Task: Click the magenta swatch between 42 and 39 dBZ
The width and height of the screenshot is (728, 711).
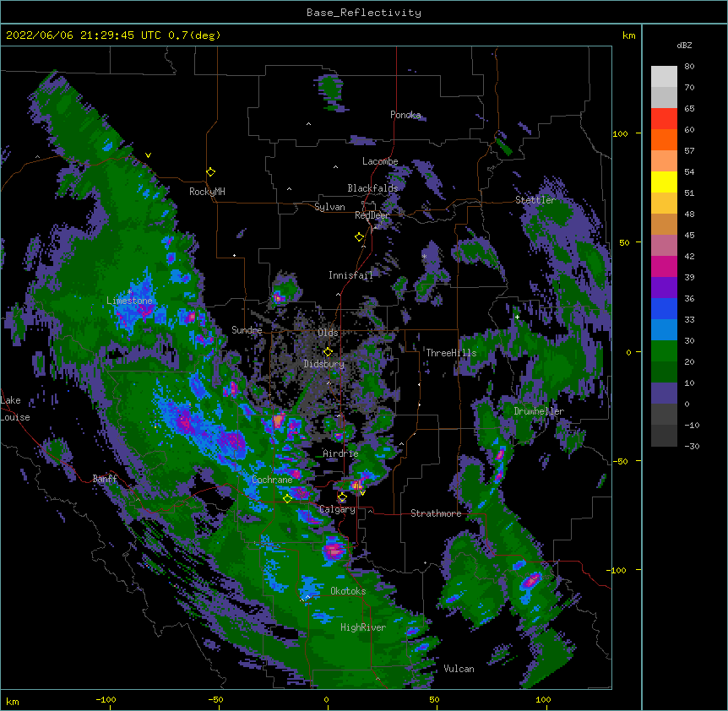Action: tap(664, 266)
